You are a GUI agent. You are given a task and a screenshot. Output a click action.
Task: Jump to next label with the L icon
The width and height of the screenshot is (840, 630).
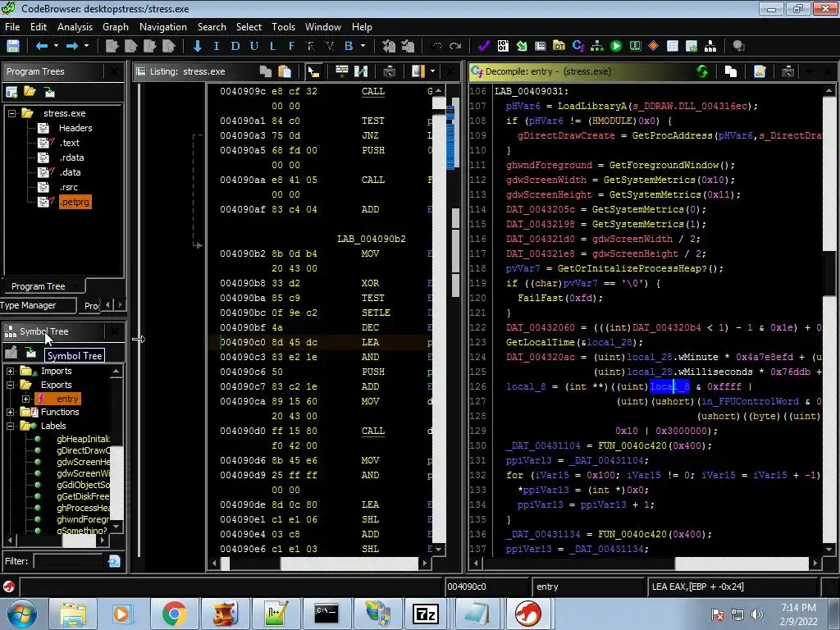pos(272,46)
